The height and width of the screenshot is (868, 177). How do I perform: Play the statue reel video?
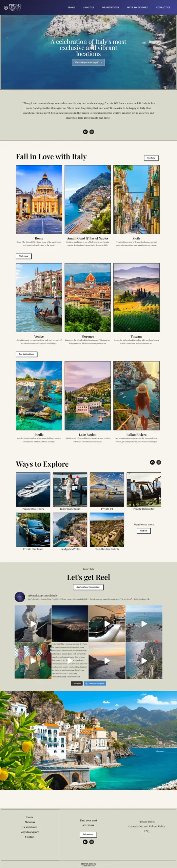click(x=33, y=624)
